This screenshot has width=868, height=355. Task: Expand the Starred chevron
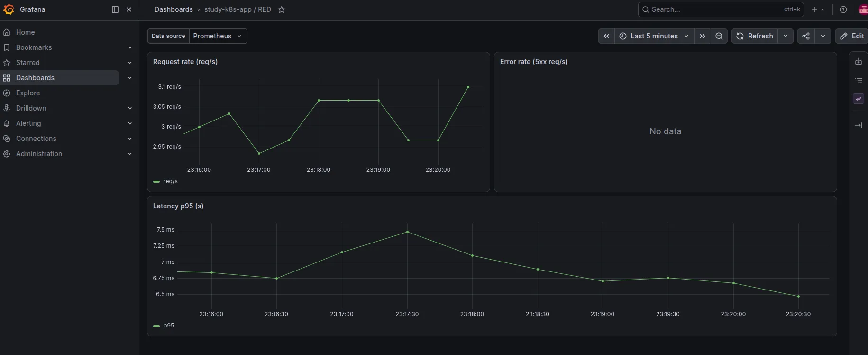click(130, 63)
